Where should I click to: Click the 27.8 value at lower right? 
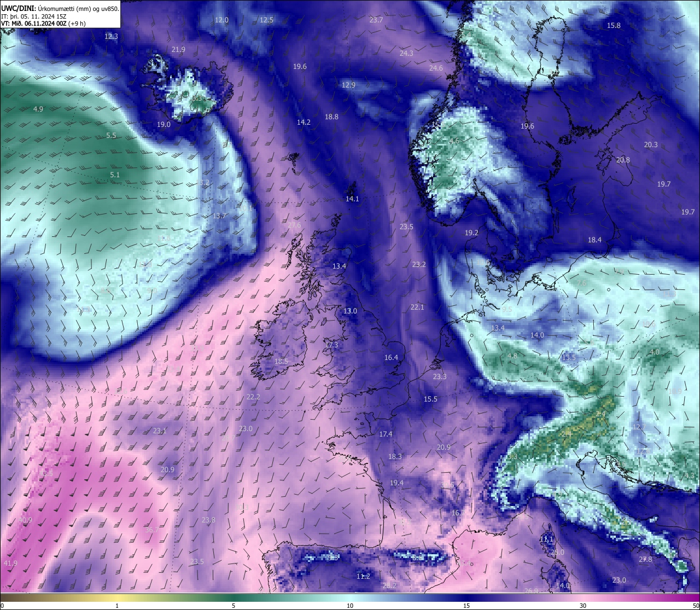point(645,559)
